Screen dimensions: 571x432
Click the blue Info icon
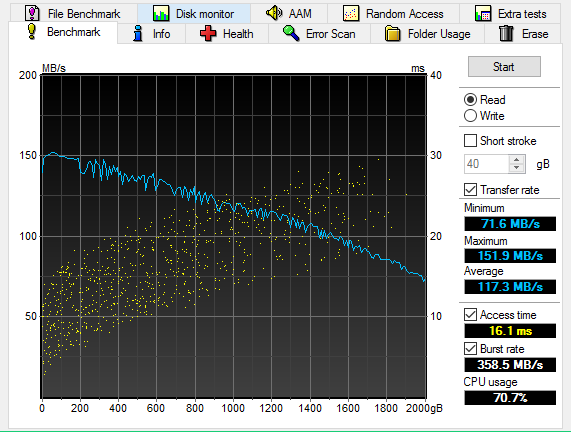pos(138,34)
